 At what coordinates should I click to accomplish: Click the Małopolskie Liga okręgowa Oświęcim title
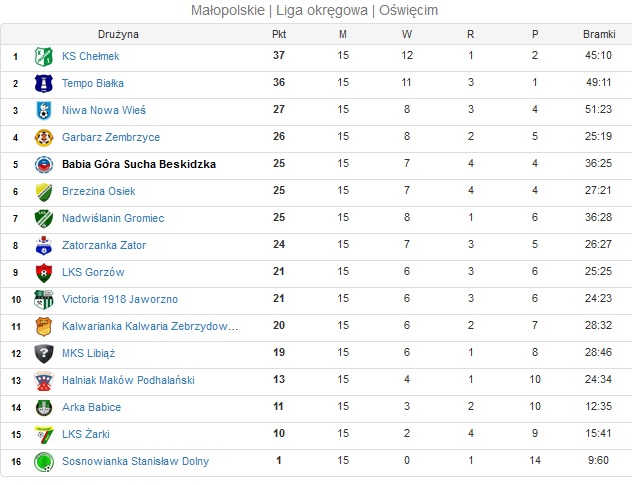click(314, 10)
